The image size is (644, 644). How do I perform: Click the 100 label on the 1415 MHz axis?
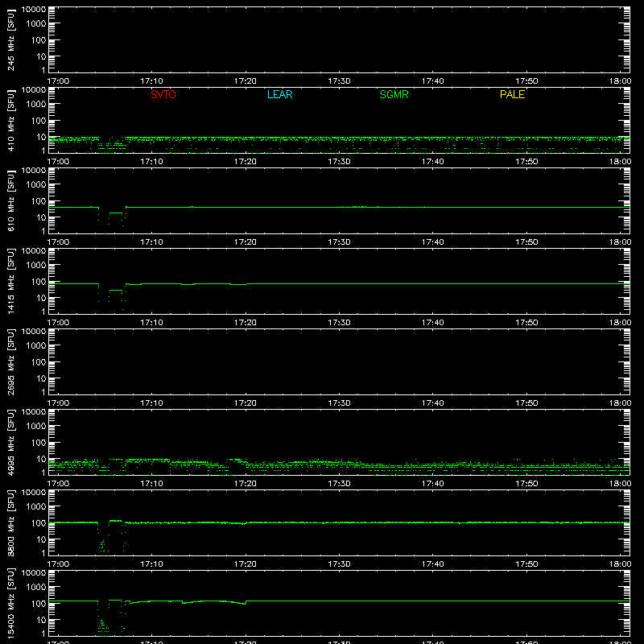coord(39,282)
